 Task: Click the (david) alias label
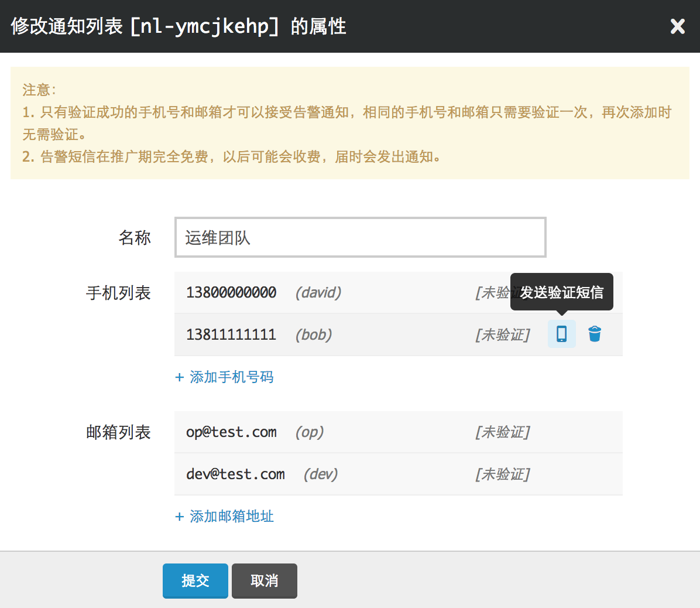tap(318, 292)
